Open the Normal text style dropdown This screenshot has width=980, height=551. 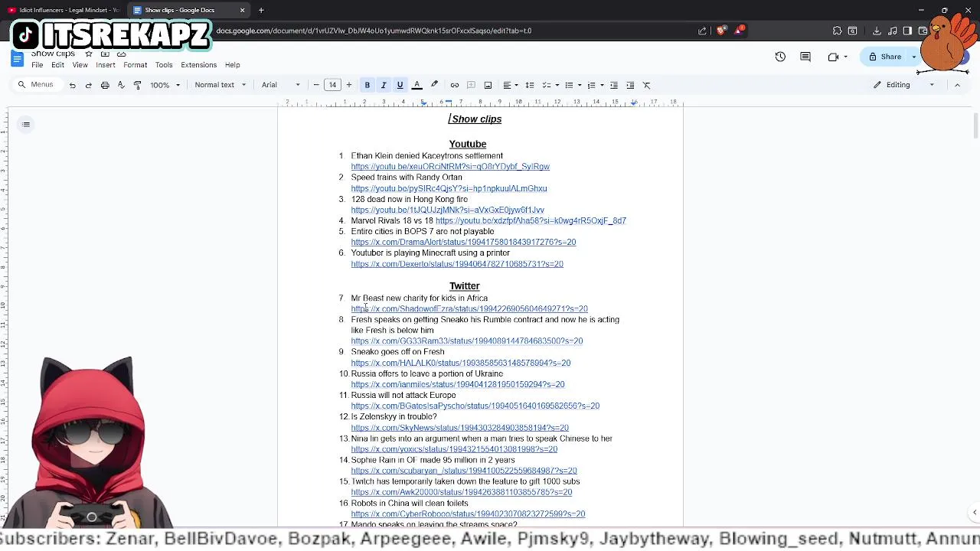220,85
